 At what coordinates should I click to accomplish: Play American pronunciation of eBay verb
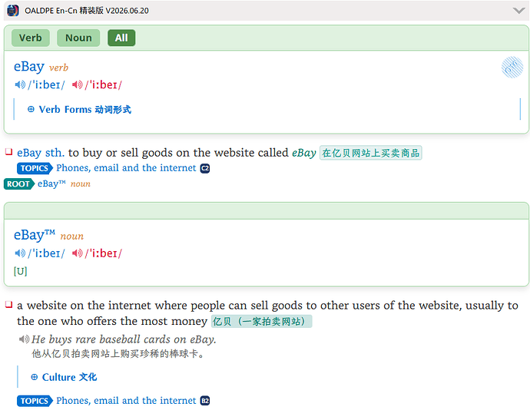pos(78,84)
